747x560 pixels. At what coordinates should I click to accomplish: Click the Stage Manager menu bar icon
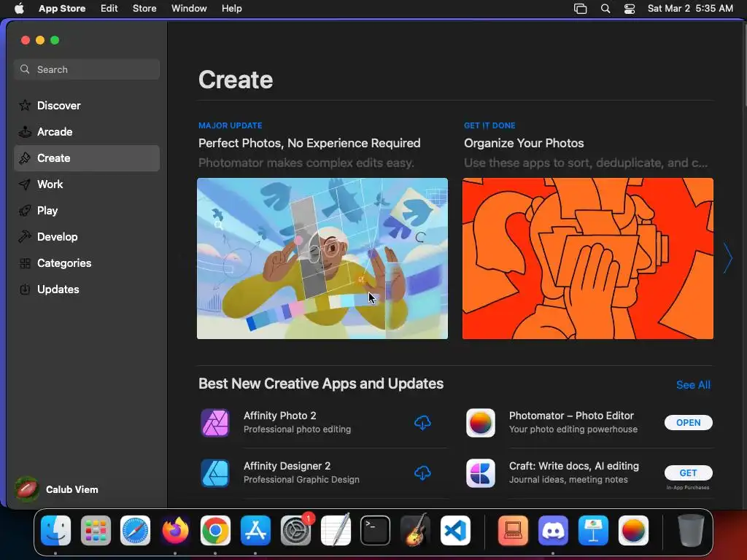point(580,9)
